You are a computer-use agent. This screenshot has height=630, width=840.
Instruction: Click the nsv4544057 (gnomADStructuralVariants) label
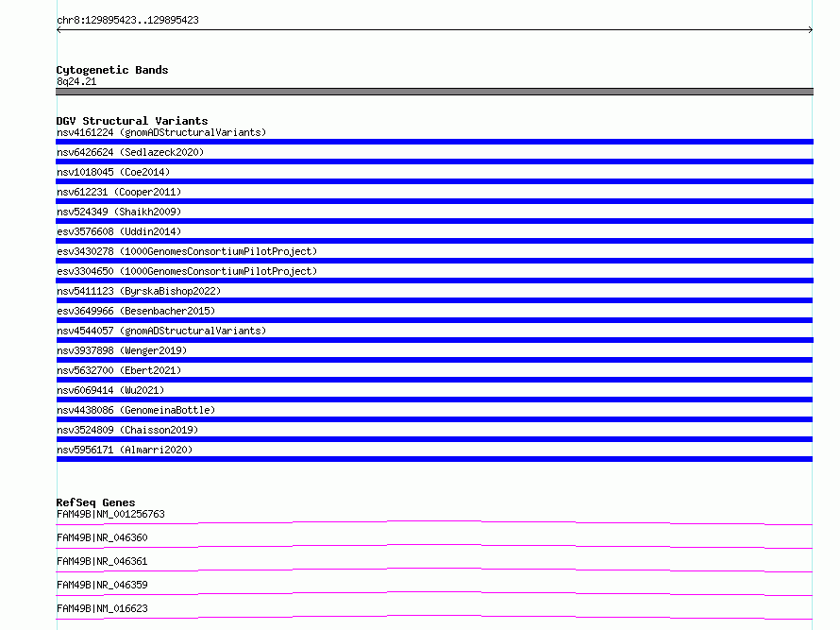pos(161,331)
